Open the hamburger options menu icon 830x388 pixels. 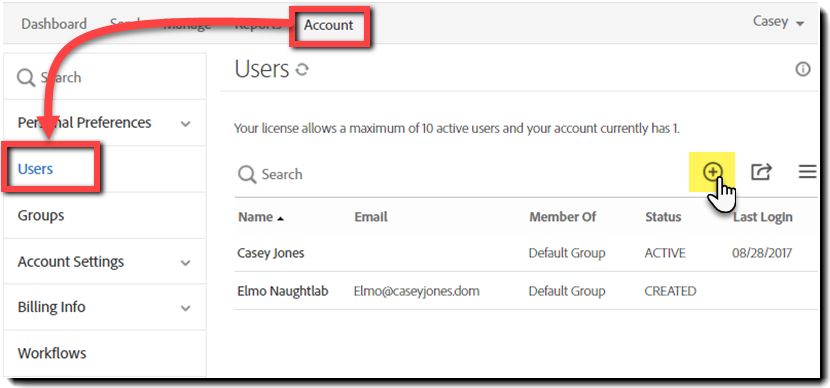807,172
